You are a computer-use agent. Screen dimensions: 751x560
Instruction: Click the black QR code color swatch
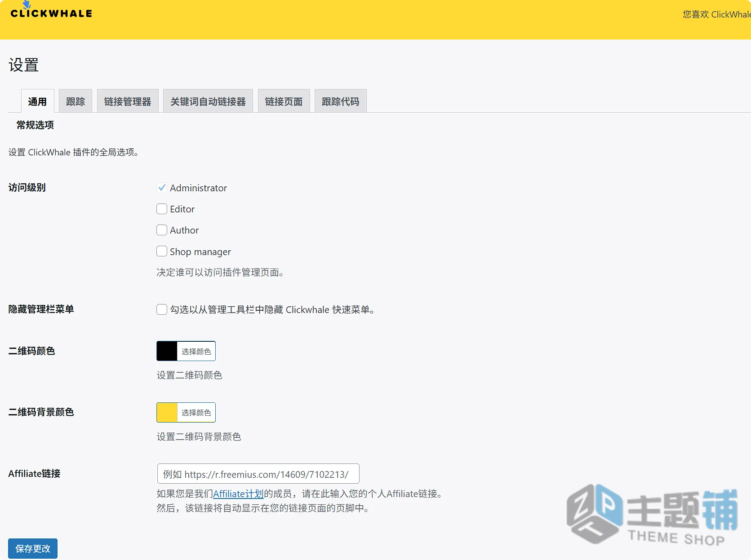[167, 351]
